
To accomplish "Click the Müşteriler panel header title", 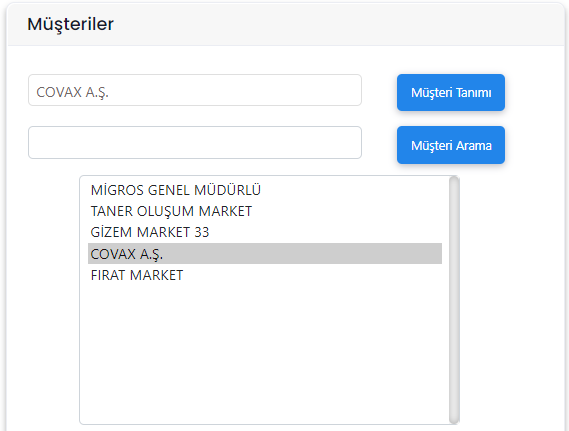I will coord(70,24).
